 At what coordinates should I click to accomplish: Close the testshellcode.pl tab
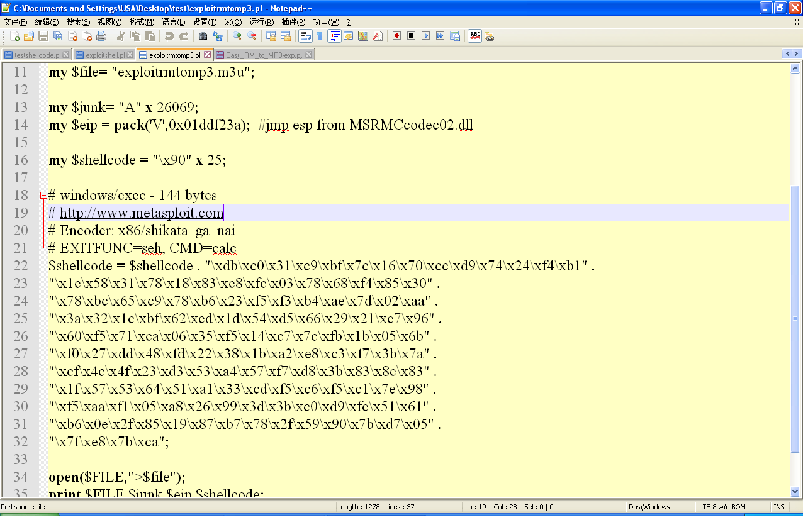tap(67, 55)
